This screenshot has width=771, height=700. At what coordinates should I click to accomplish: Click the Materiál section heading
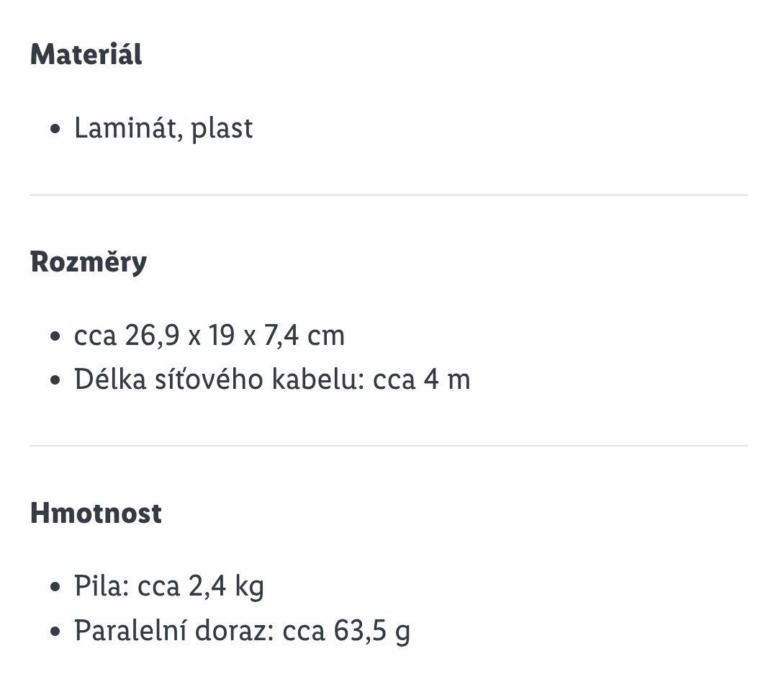point(86,55)
